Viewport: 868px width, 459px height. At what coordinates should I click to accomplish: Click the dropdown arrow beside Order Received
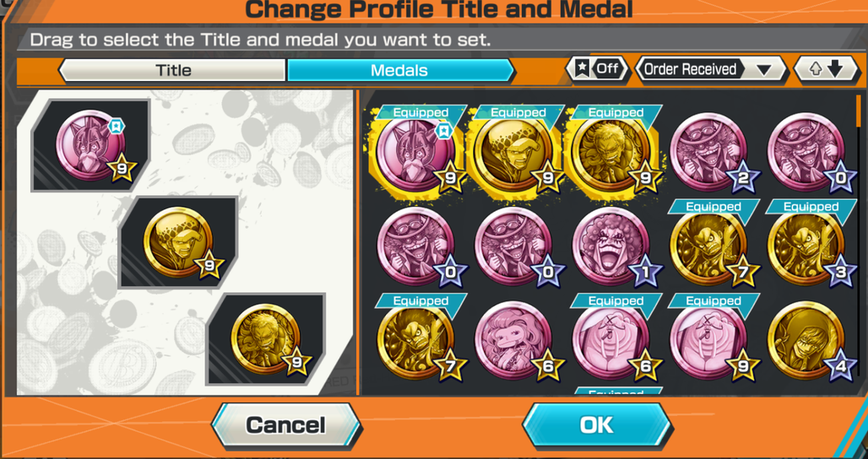(x=764, y=70)
